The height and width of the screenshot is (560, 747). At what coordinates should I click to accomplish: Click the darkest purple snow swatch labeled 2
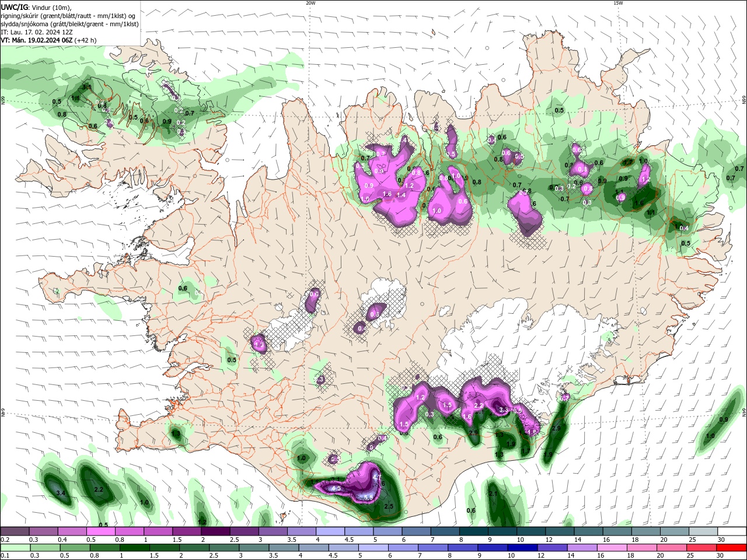[x=215, y=531]
